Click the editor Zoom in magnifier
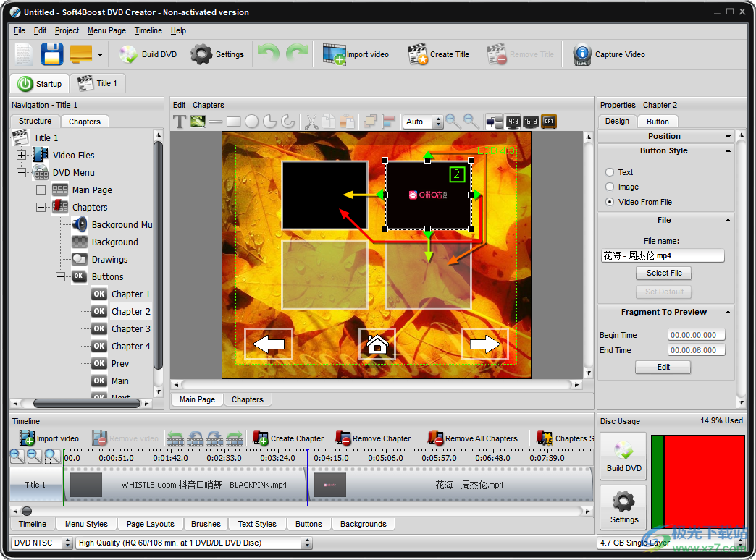Viewport: 756px width, 560px height. click(453, 121)
